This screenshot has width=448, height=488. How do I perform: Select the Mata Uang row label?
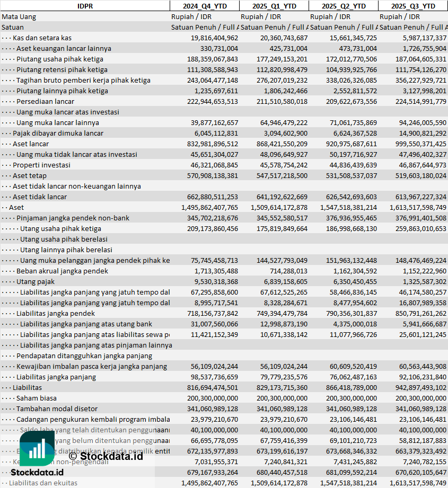click(19, 16)
